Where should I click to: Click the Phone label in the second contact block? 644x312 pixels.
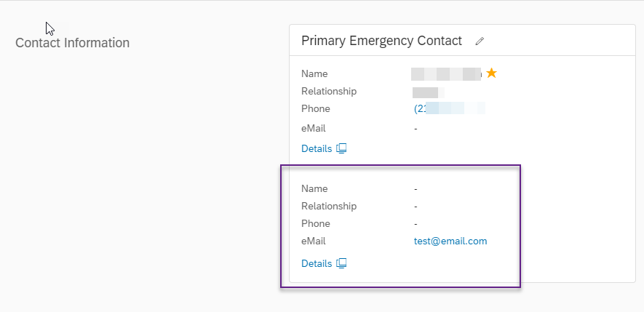click(316, 224)
